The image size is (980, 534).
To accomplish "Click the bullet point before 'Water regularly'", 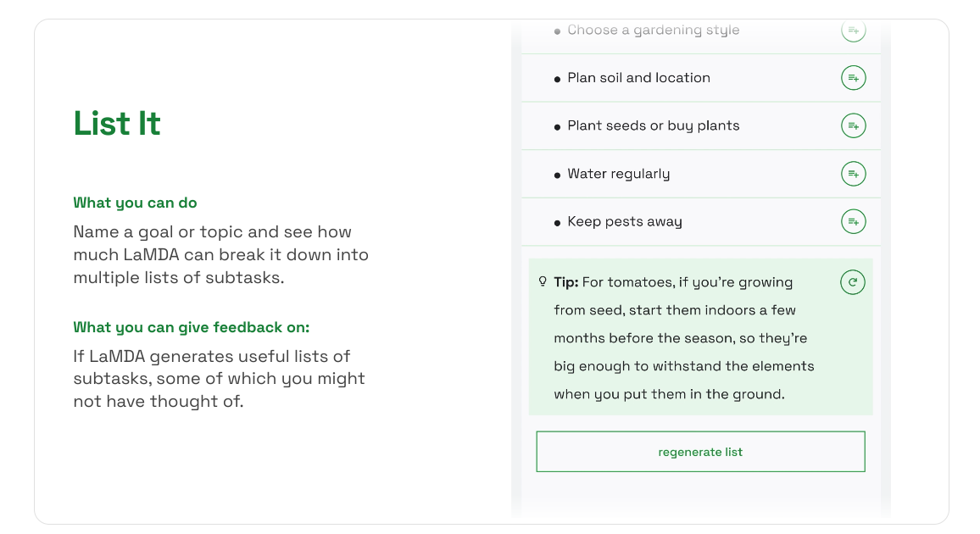I will pyautogui.click(x=557, y=173).
